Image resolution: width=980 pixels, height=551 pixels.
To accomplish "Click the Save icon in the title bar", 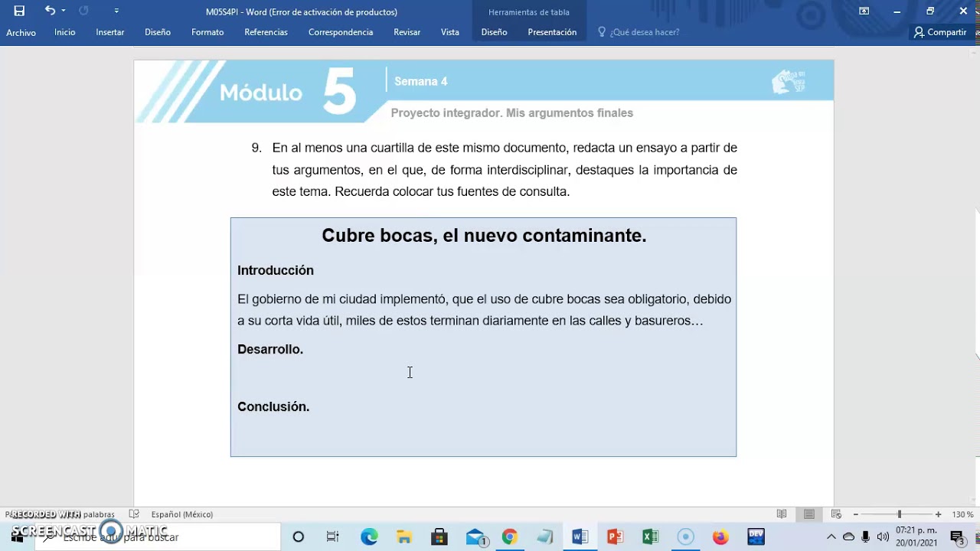I will 19,11.
